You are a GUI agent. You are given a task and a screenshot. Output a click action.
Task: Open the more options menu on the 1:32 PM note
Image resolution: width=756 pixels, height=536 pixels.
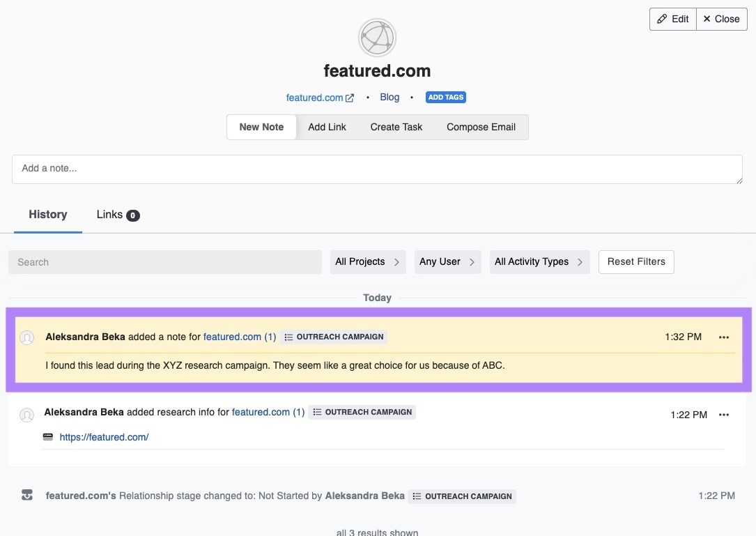(723, 337)
